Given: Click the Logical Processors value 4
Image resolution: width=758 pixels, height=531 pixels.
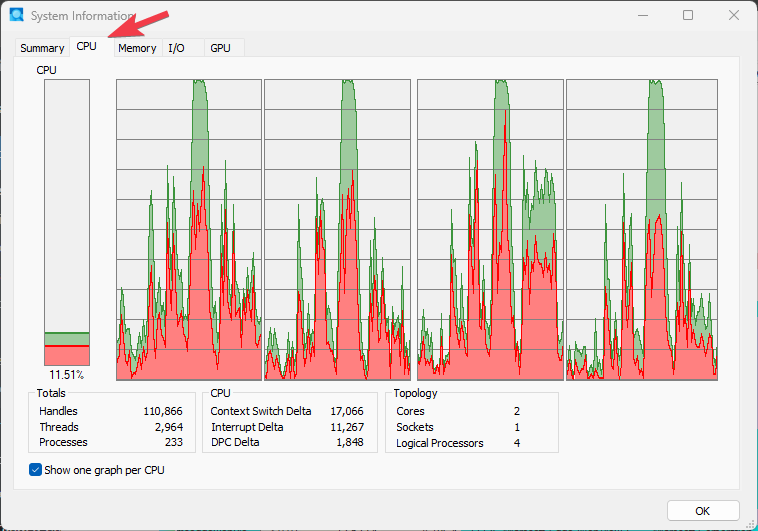Looking at the screenshot, I should [x=517, y=443].
